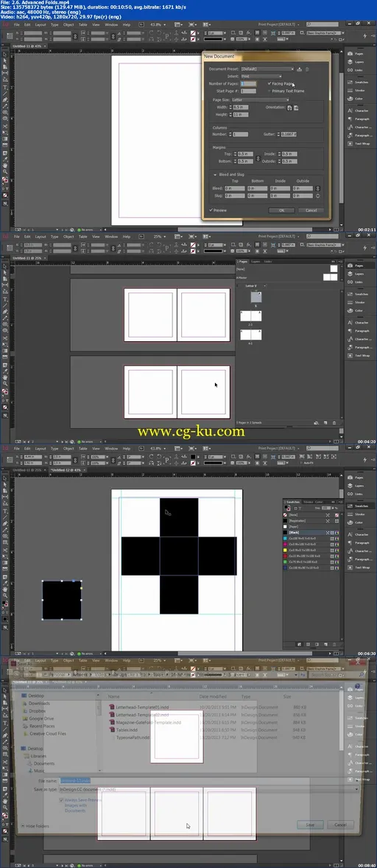
Task: Select the [Black] swatch in Swatches panel
Action: click(x=311, y=532)
